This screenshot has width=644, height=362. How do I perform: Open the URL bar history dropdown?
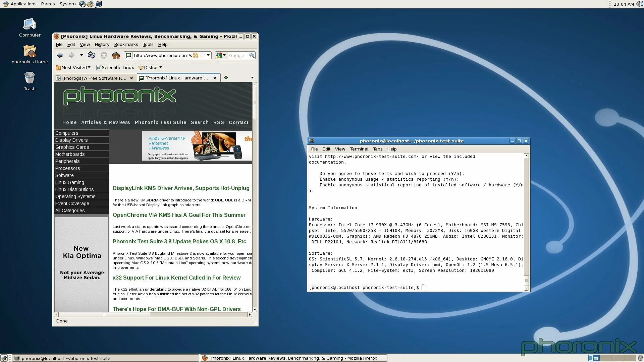pos(208,55)
